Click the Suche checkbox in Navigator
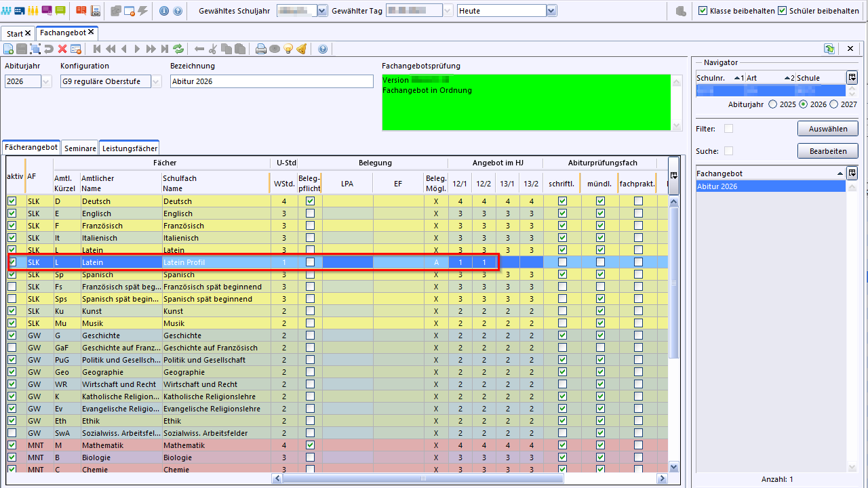 coord(728,151)
